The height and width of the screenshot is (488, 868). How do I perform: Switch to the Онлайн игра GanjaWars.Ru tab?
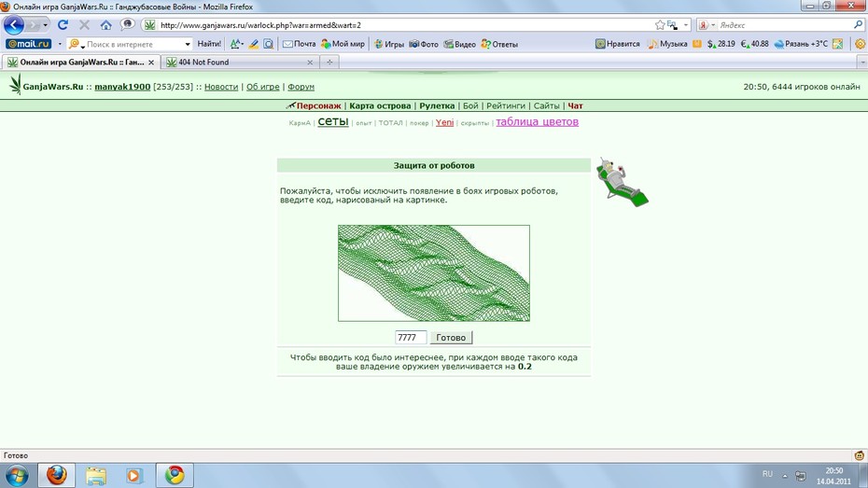pyautogui.click(x=81, y=62)
